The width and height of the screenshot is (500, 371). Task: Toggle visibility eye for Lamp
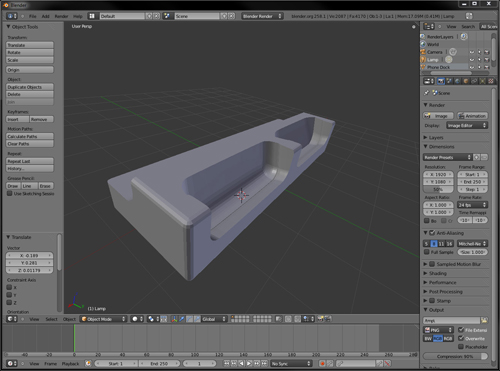click(x=472, y=60)
